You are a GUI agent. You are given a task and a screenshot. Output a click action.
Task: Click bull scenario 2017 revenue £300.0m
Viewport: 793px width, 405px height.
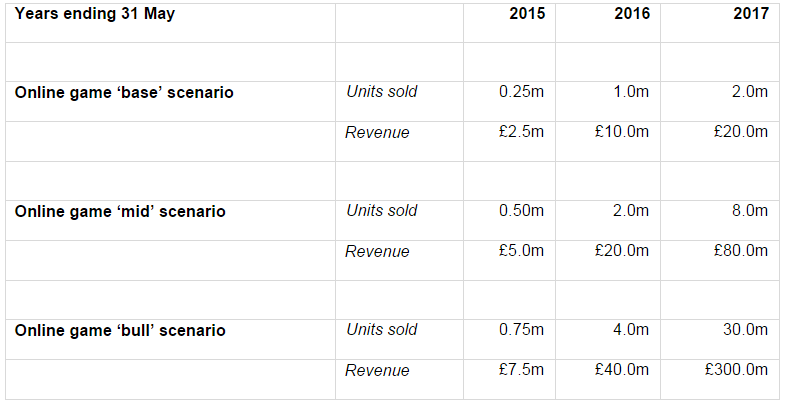tap(736, 369)
